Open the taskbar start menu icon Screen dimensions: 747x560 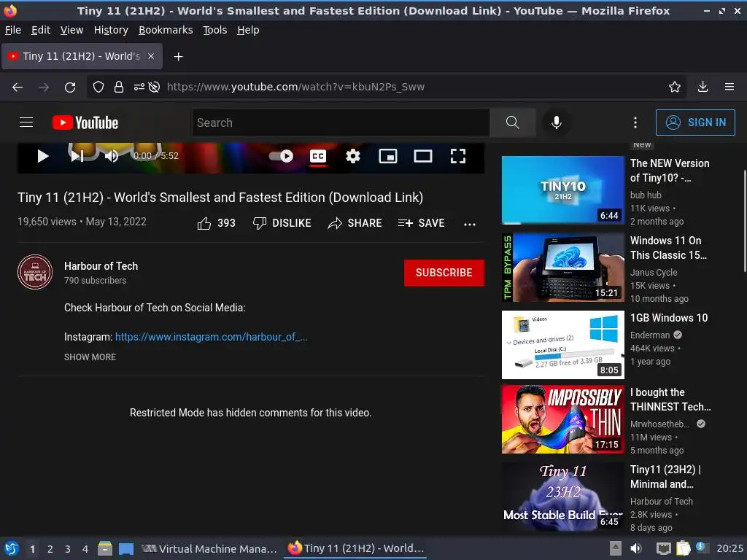coord(12,548)
